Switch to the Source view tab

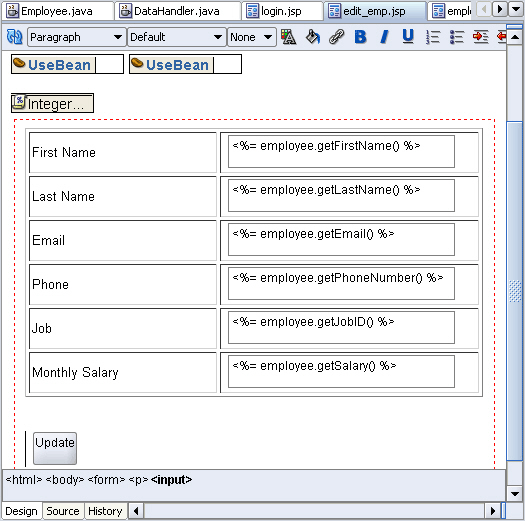pos(63,511)
